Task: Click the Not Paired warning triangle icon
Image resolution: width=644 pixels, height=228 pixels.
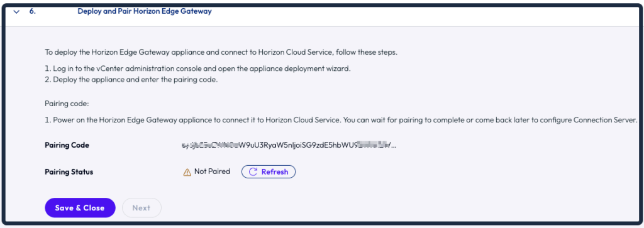Action: (x=187, y=172)
